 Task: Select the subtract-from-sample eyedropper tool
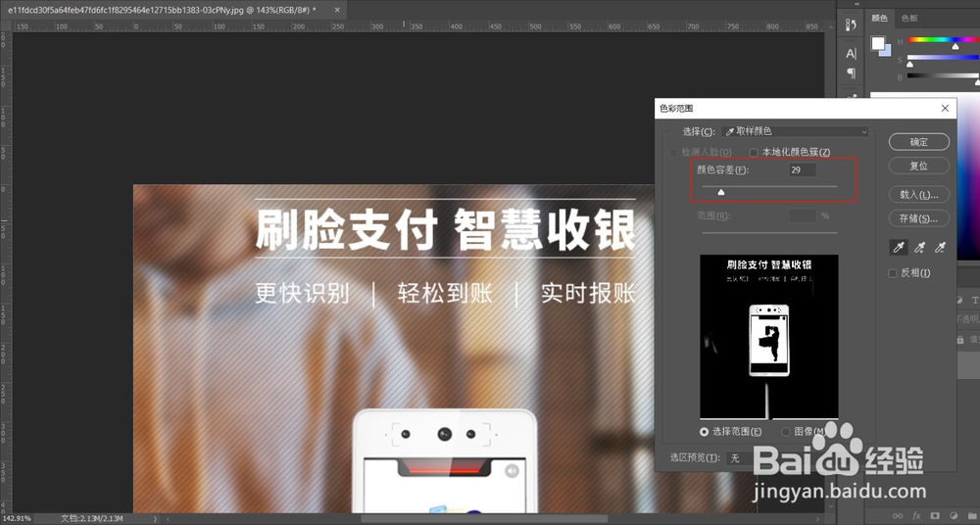tap(940, 248)
